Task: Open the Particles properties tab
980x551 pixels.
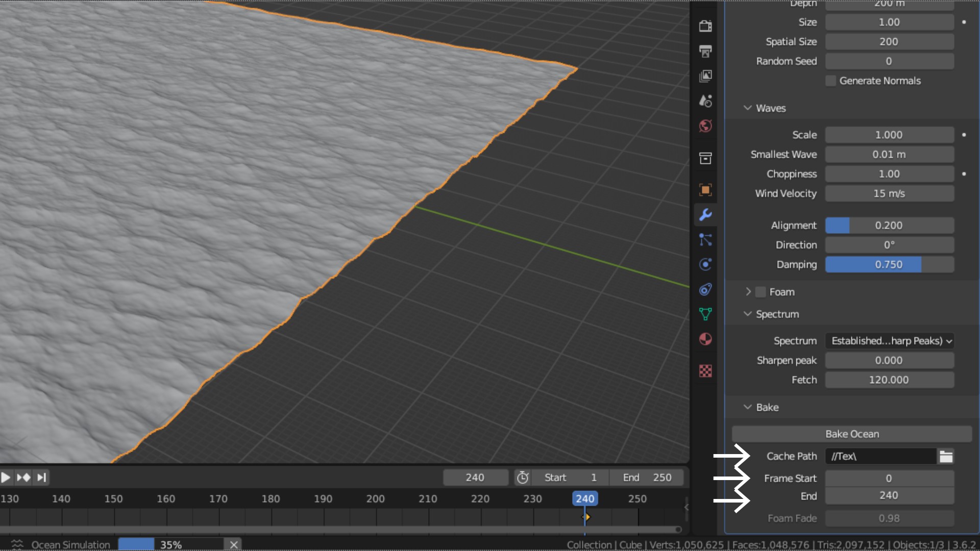Action: (x=705, y=240)
